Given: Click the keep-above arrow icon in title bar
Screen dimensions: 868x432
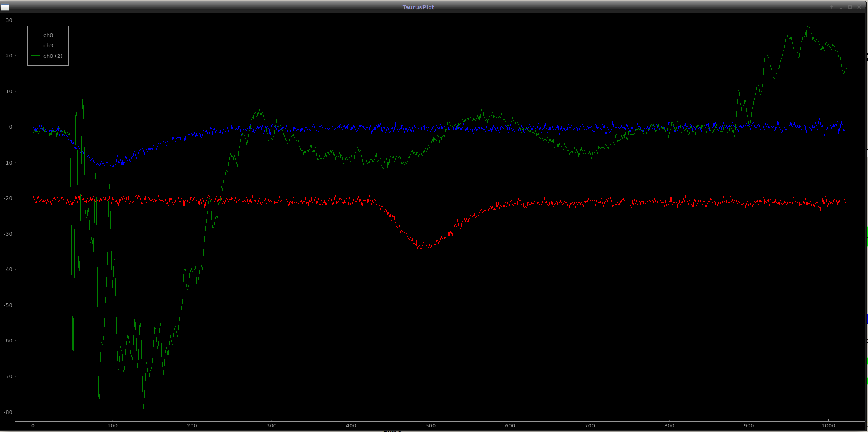Looking at the screenshot, I should click(x=831, y=7).
